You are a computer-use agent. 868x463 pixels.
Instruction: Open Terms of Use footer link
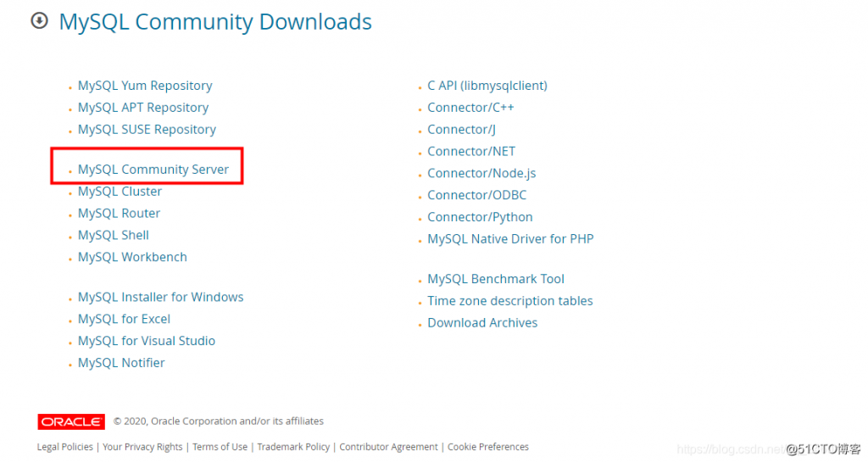[x=220, y=447]
